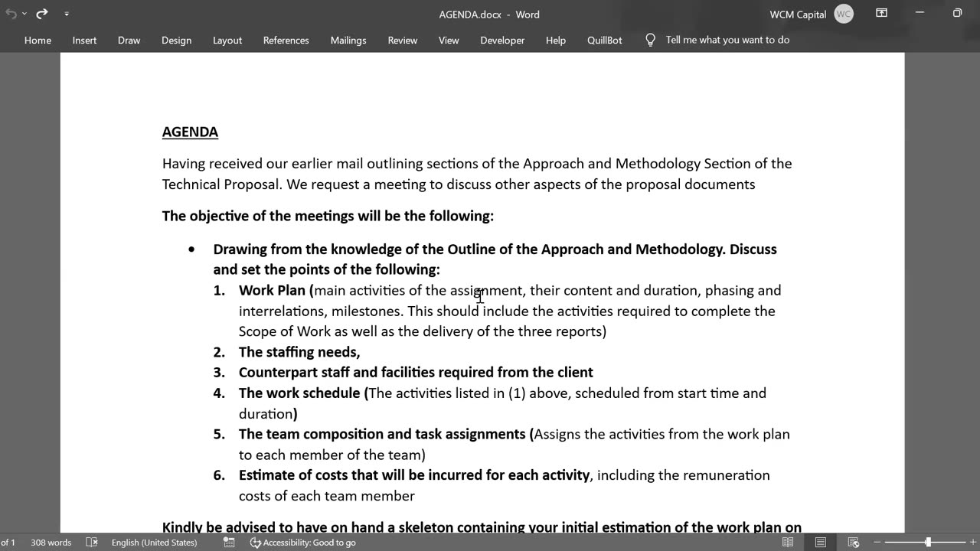
Task: Click 'The team composition and task assignments' text
Action: pyautogui.click(x=384, y=434)
